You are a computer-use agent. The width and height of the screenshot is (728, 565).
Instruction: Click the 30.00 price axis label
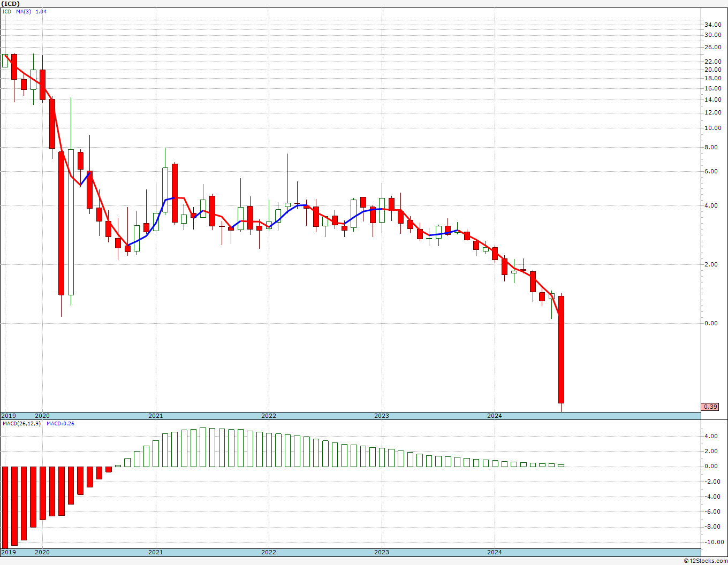[712, 35]
